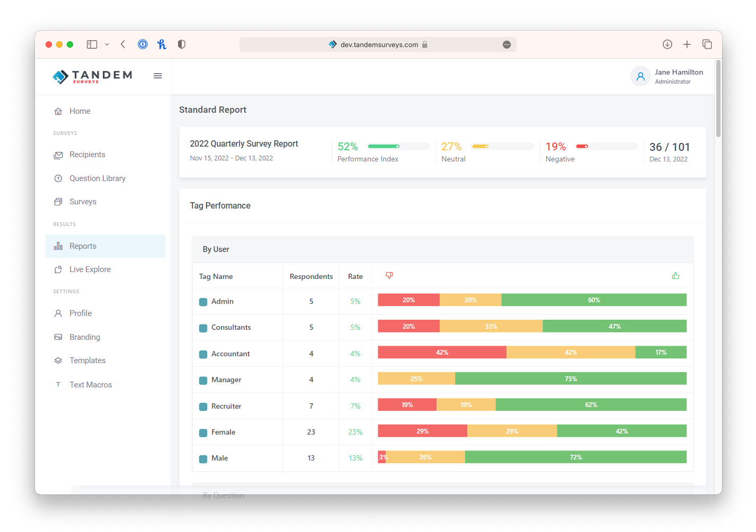Click the Live Explore icon
The width and height of the screenshot is (756, 532).
(58, 269)
